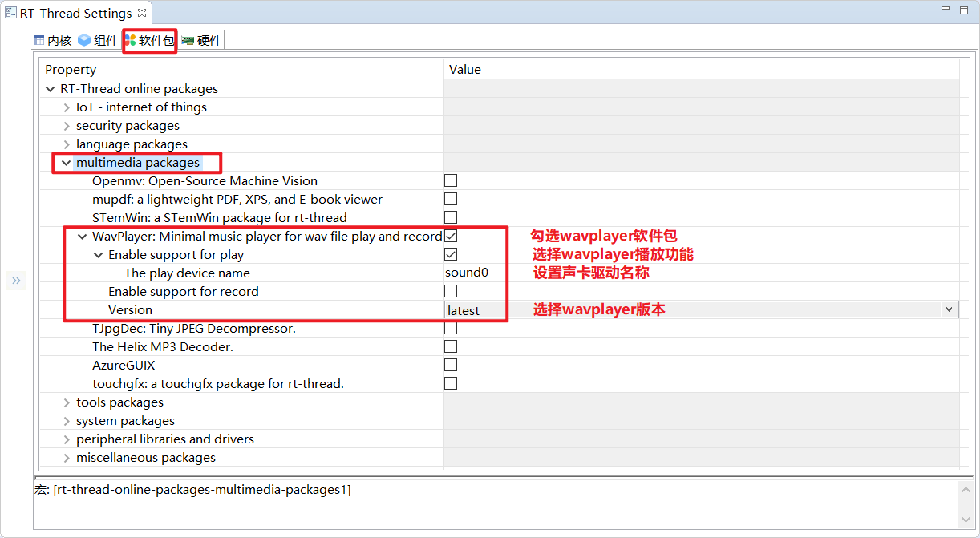Uncheck the WavPlayer package checkbox

[x=451, y=236]
